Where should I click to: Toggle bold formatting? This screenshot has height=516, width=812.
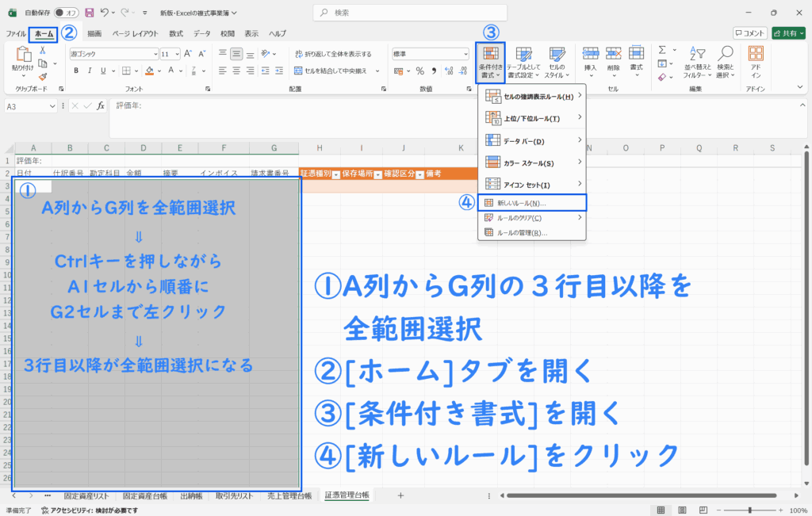point(77,71)
